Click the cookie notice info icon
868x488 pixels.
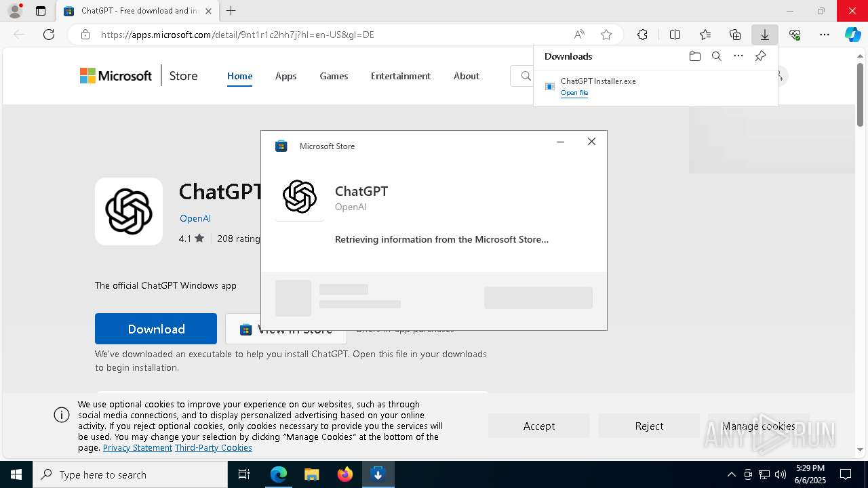tap(62, 415)
